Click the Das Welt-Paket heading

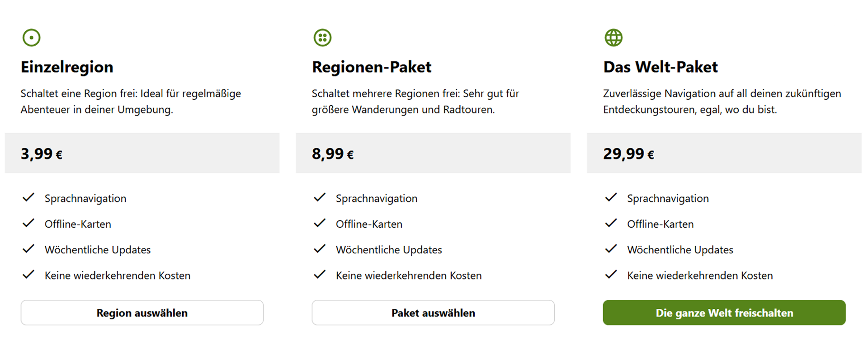(x=660, y=67)
